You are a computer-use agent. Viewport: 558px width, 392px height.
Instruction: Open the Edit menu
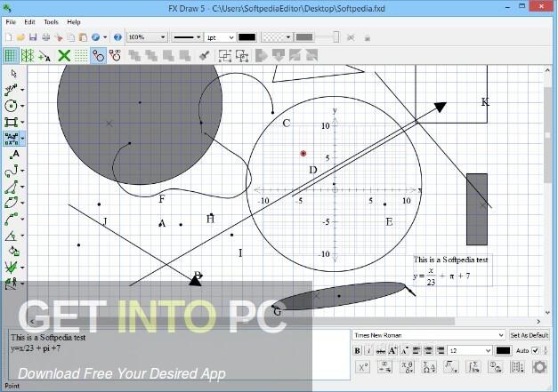[29, 22]
